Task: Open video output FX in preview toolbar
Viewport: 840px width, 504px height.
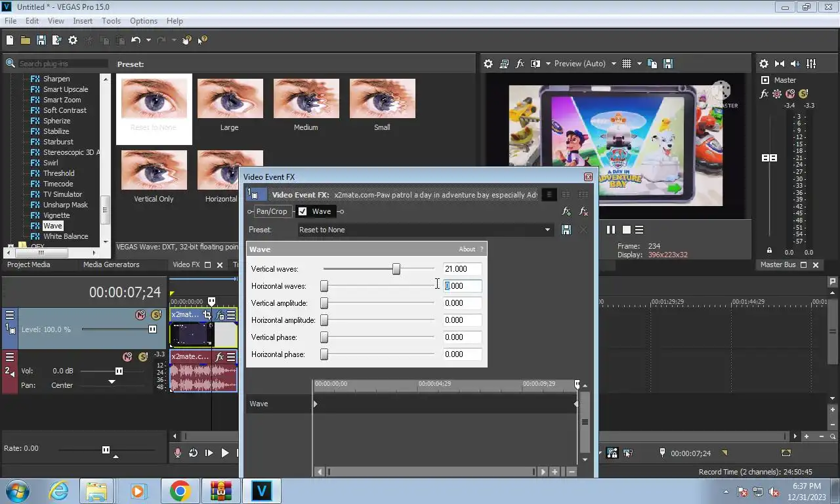Action: click(x=520, y=64)
